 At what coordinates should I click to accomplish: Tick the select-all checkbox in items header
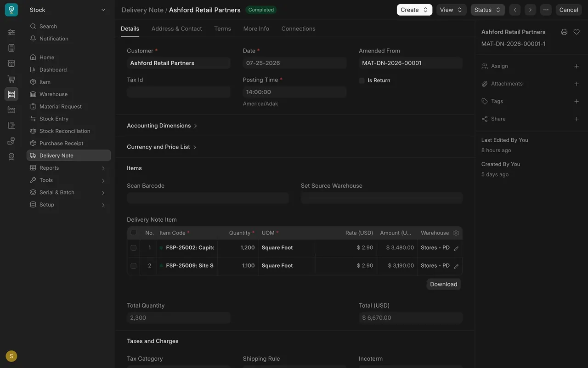click(134, 232)
